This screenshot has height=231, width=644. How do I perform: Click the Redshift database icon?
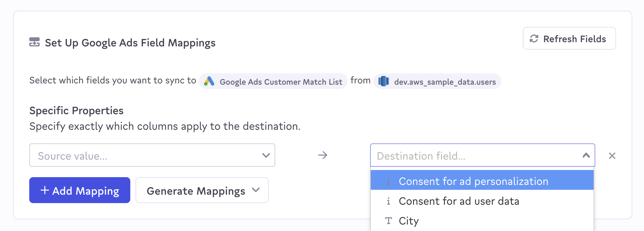(384, 81)
